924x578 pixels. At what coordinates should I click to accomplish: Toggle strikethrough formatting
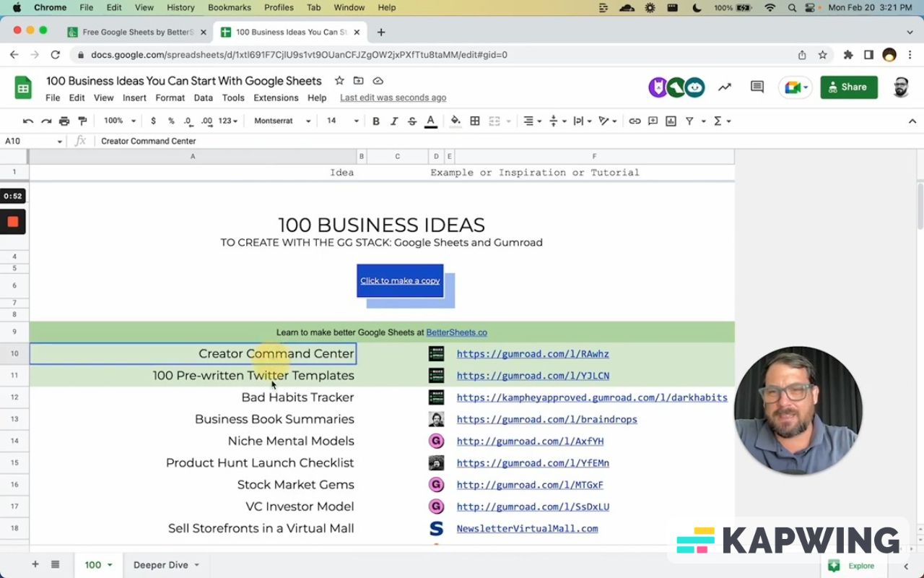pyautogui.click(x=412, y=121)
